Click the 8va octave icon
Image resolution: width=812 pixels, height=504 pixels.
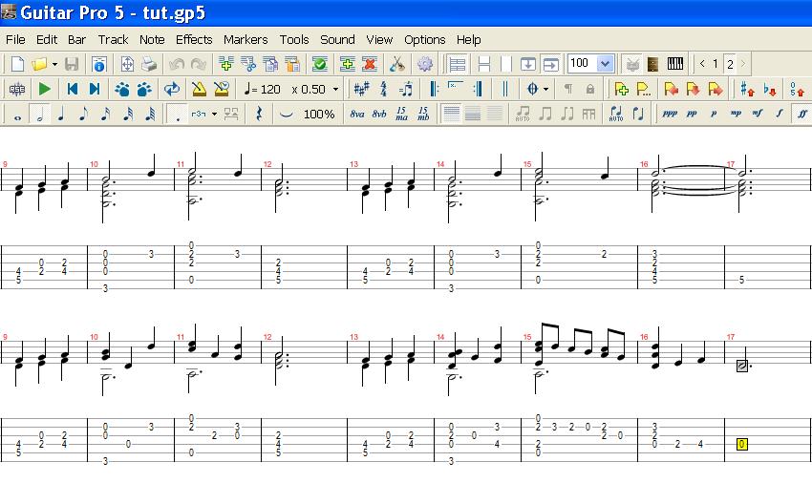coord(357,114)
